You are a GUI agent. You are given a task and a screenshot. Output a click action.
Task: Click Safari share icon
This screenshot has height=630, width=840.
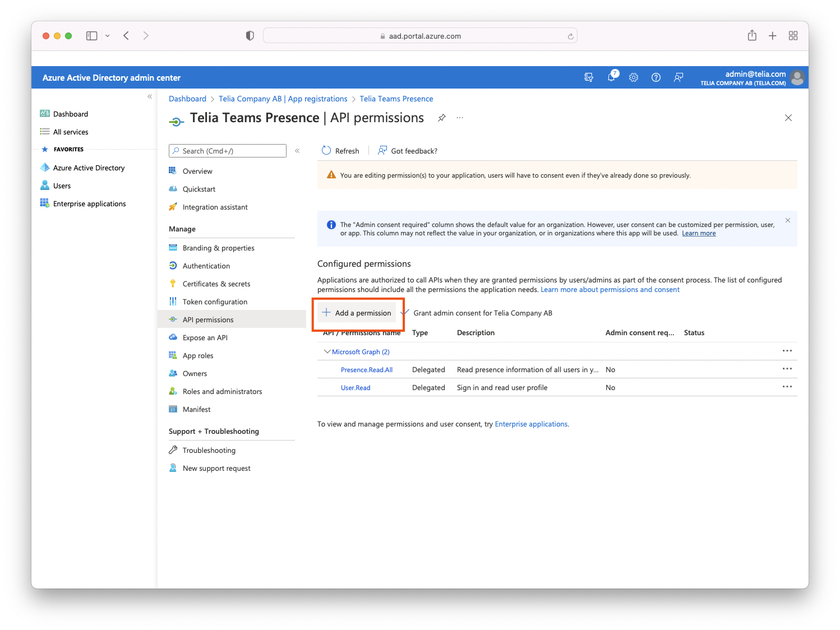coord(752,35)
